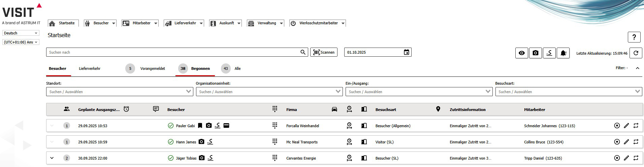Edit Pauler Gabi's visit with pencil icon

pos(626,126)
